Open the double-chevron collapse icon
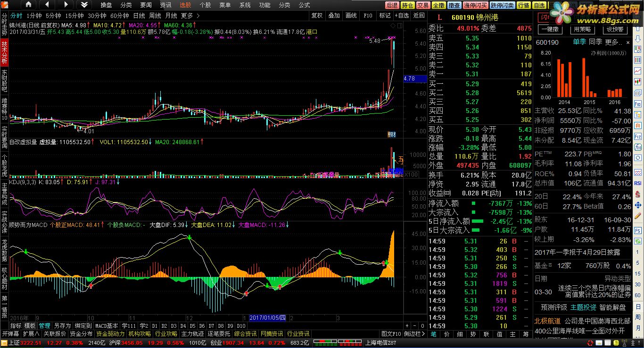Image resolution: width=644 pixels, height=348 pixels. coord(83,5)
